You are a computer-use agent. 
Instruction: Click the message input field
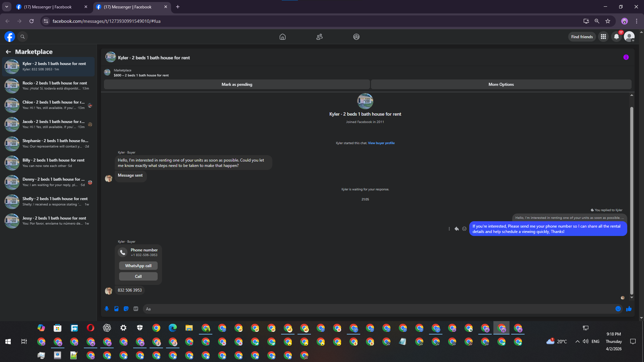click(x=378, y=309)
